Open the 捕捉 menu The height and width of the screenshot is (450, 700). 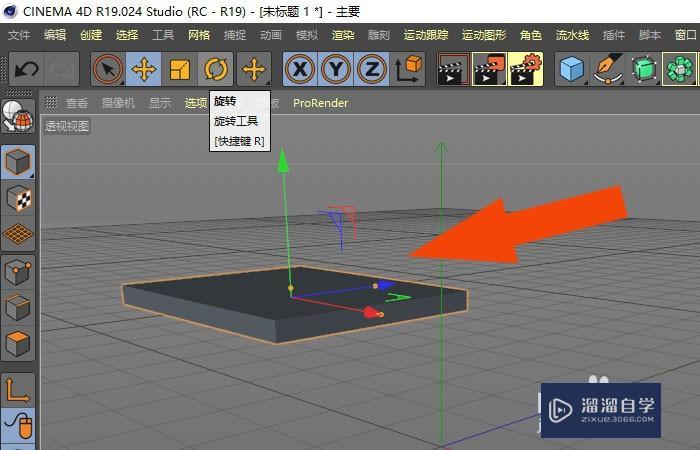click(235, 35)
